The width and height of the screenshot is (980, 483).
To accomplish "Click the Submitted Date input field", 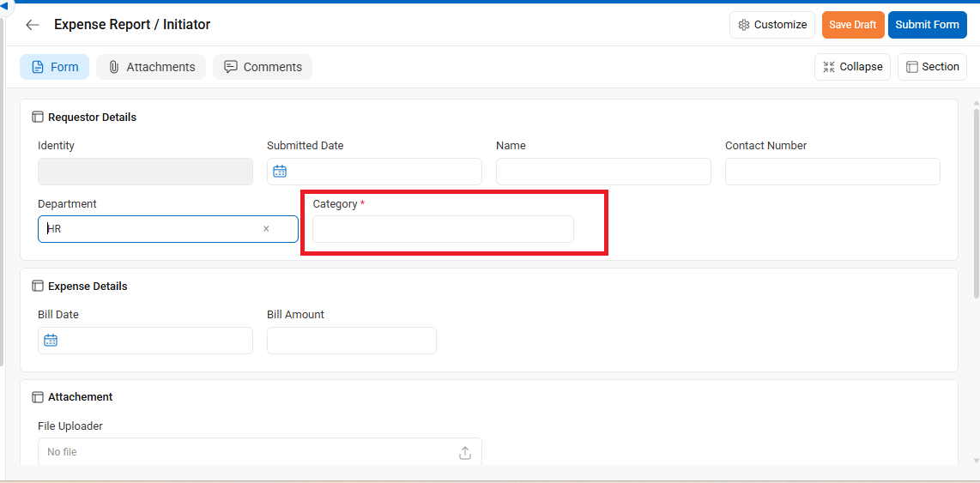I will coord(374,172).
